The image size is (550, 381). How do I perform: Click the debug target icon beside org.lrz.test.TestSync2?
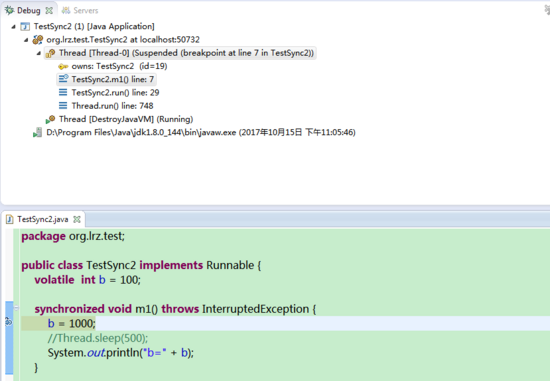(38, 40)
